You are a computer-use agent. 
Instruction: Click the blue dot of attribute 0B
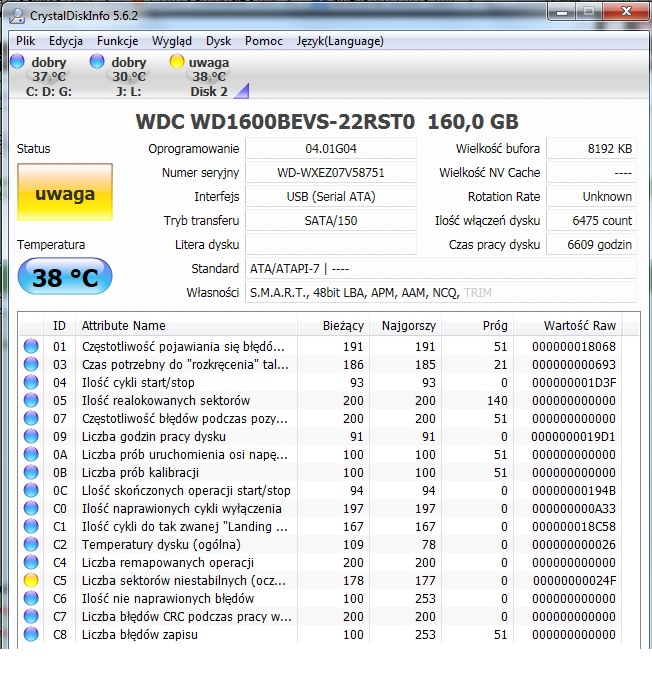tap(31, 472)
